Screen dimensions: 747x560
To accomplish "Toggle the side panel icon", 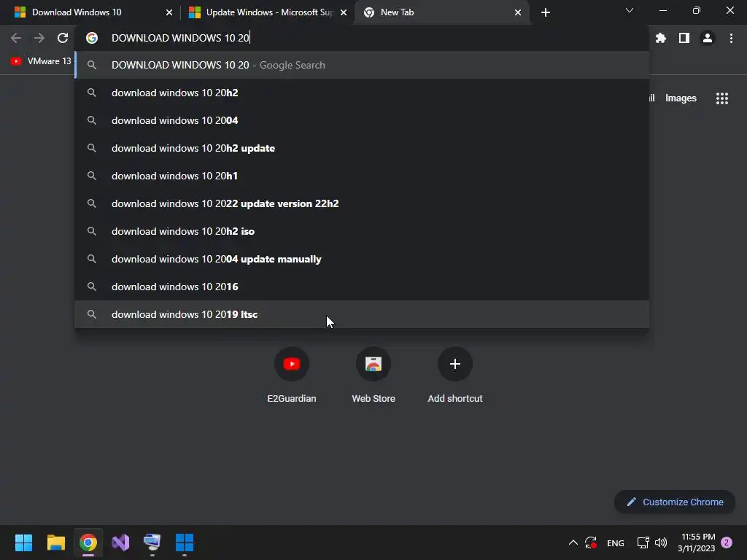I will coord(684,38).
